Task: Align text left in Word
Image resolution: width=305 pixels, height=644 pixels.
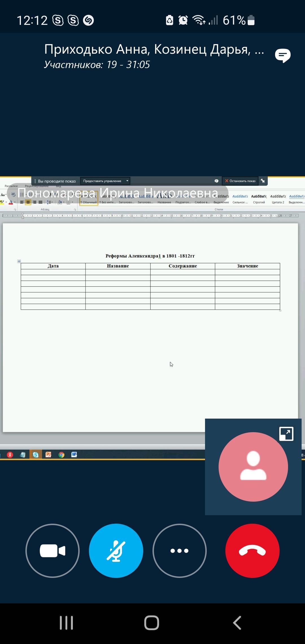Action: tap(22, 202)
